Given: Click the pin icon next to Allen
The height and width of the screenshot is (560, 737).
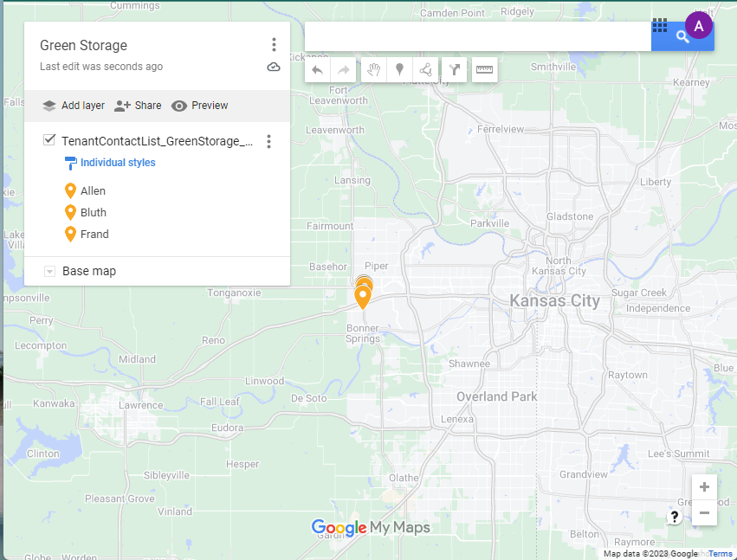Looking at the screenshot, I should [70, 191].
